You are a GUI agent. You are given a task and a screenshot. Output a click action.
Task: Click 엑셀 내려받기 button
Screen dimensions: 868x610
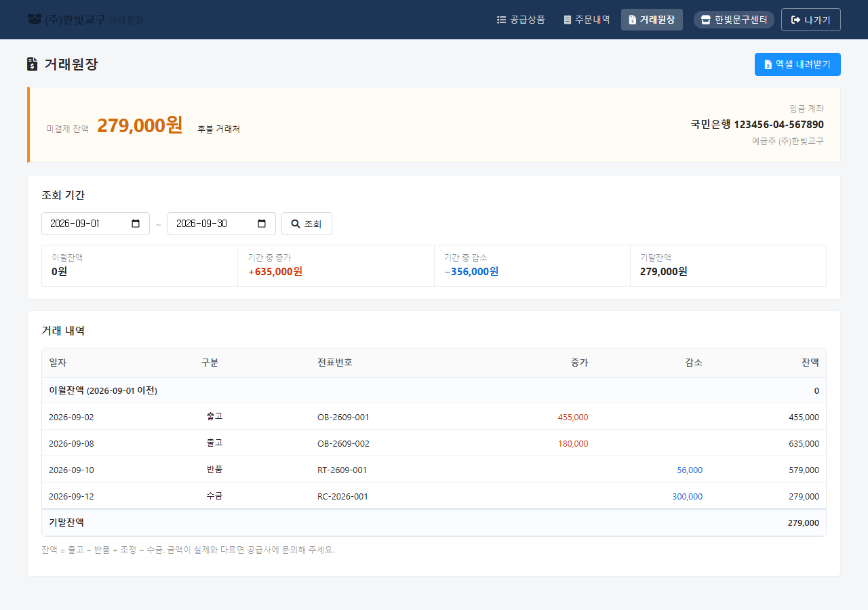point(797,64)
